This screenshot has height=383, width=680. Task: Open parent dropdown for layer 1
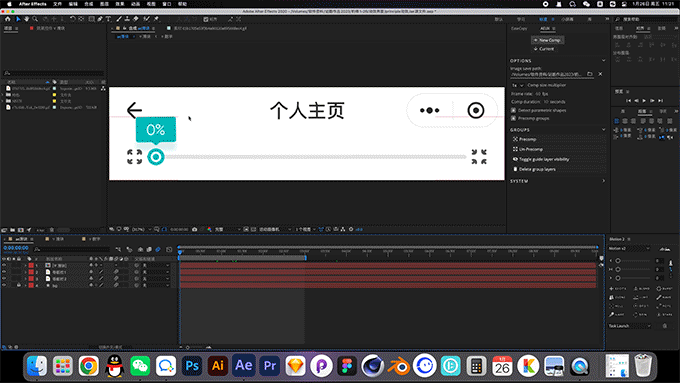coord(156,265)
